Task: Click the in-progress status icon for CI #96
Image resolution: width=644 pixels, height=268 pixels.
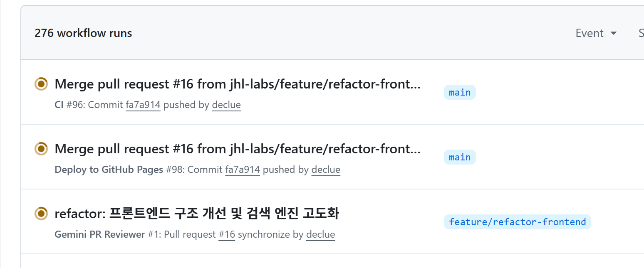Action: point(41,84)
